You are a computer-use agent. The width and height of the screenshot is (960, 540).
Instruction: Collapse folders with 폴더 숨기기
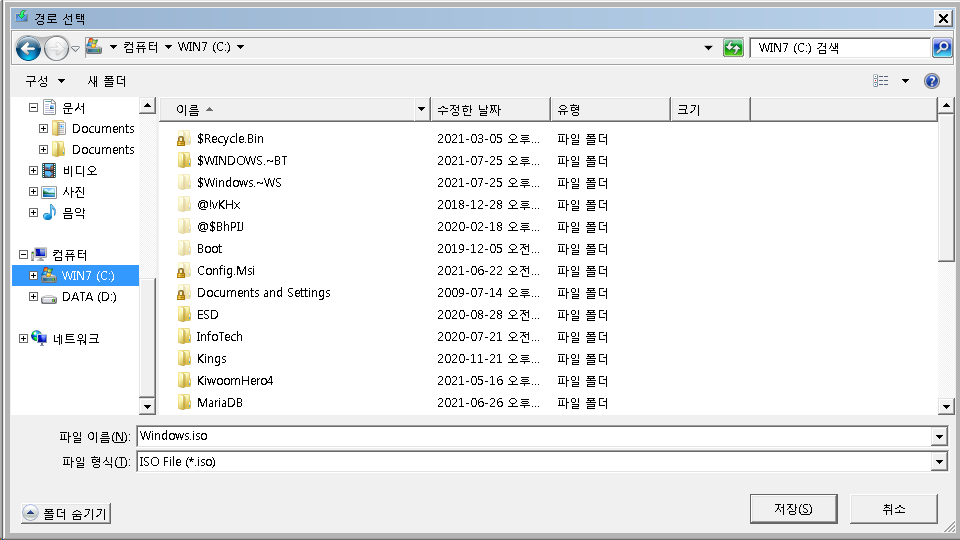click(66, 513)
